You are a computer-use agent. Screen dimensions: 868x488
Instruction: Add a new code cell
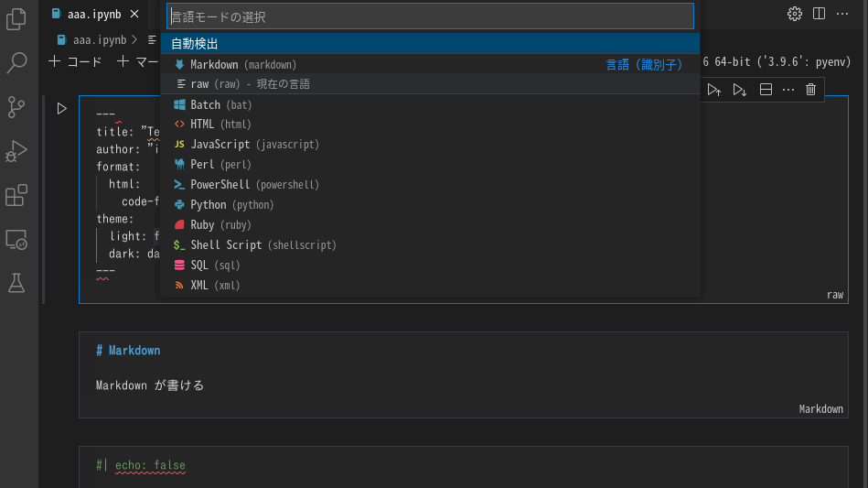(x=75, y=61)
